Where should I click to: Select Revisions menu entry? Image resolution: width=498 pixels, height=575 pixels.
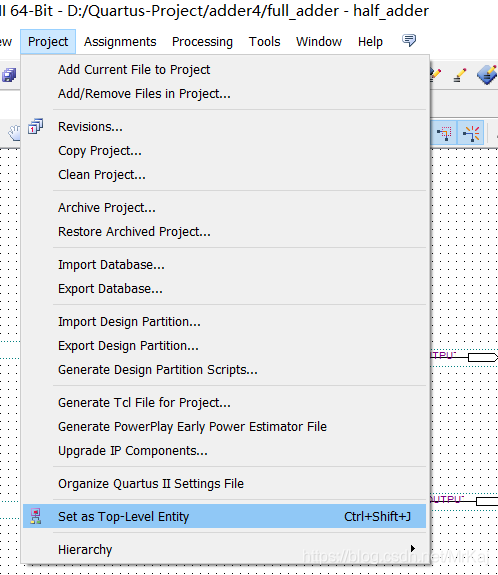[x=224, y=127]
